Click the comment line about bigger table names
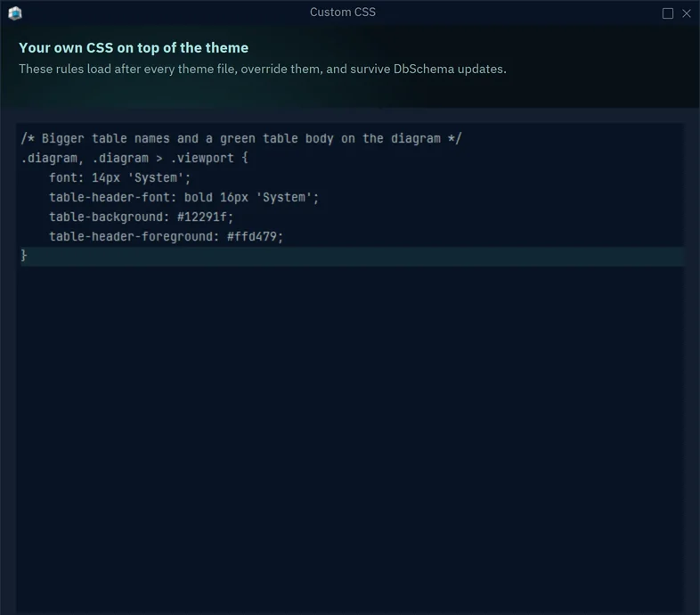 [241, 138]
